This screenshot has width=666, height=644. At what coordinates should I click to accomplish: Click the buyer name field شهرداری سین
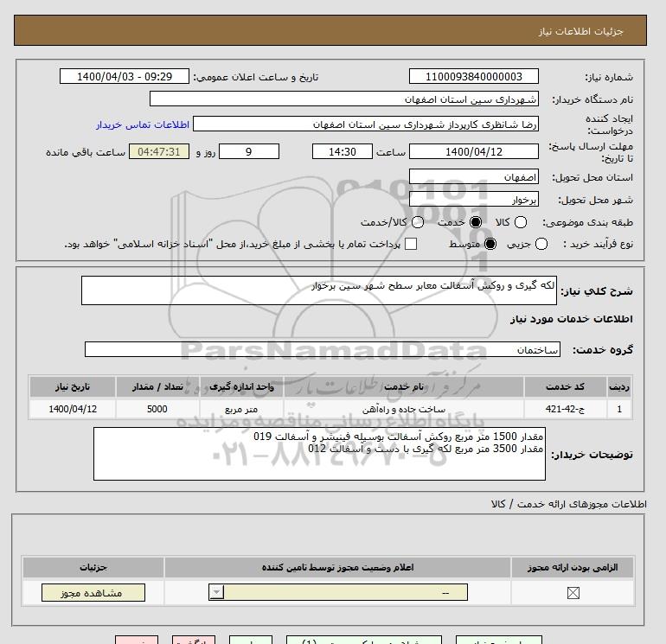pyautogui.click(x=344, y=99)
